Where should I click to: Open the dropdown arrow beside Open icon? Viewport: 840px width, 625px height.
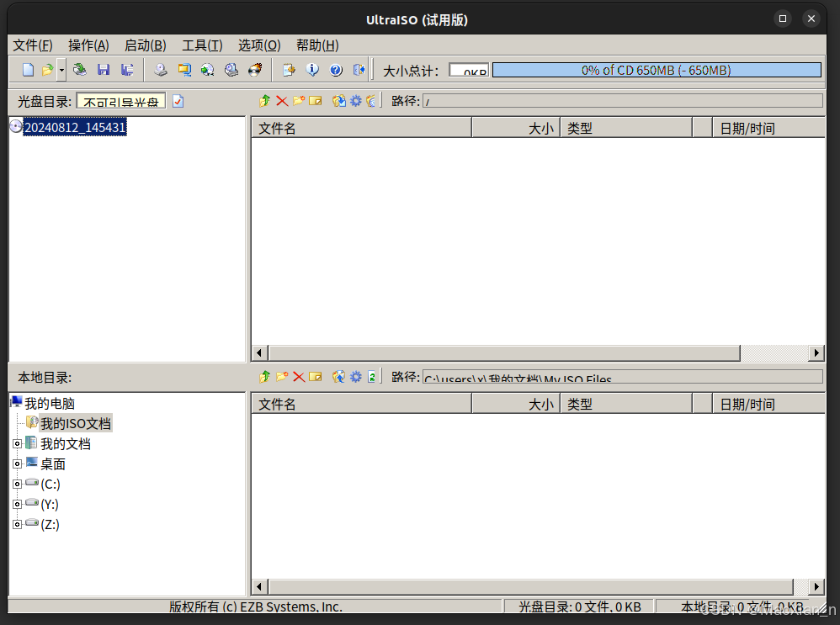click(61, 70)
